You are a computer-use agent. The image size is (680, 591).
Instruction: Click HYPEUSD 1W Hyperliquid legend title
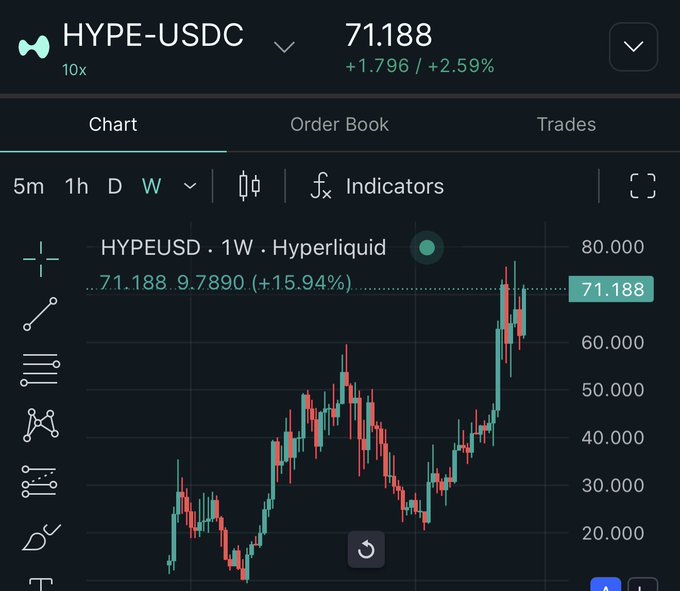pos(243,248)
